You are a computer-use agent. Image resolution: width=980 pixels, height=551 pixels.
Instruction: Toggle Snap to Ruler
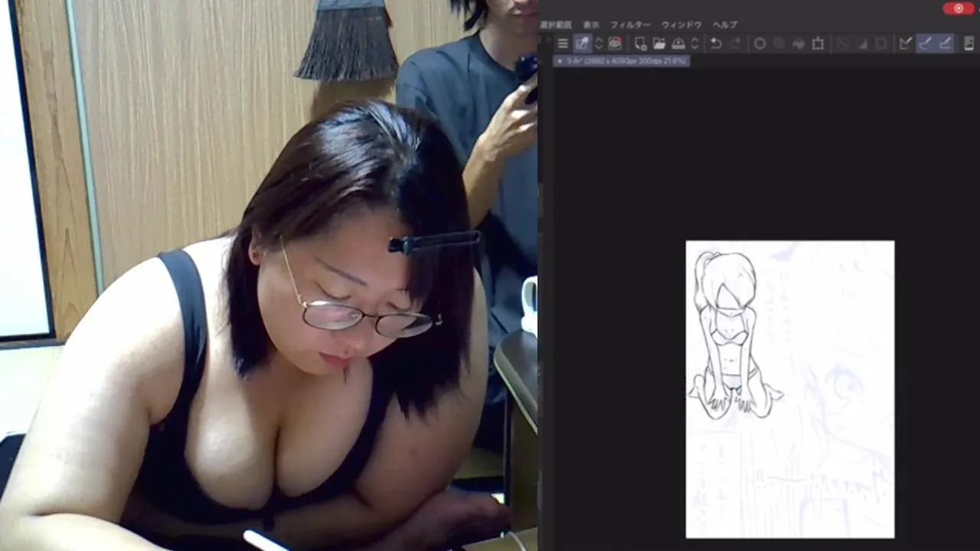[906, 44]
